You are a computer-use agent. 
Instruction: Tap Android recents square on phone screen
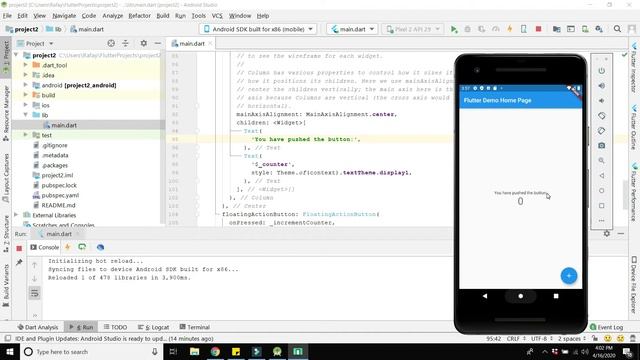click(556, 296)
